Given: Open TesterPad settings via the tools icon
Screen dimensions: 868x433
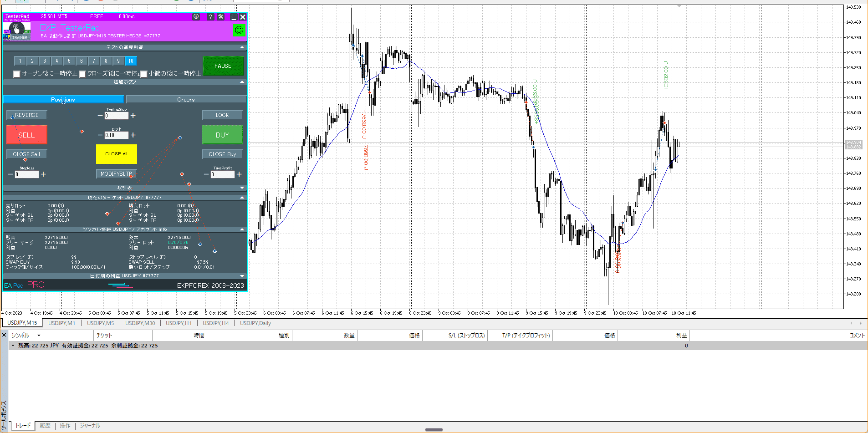Looking at the screenshot, I should tap(221, 17).
